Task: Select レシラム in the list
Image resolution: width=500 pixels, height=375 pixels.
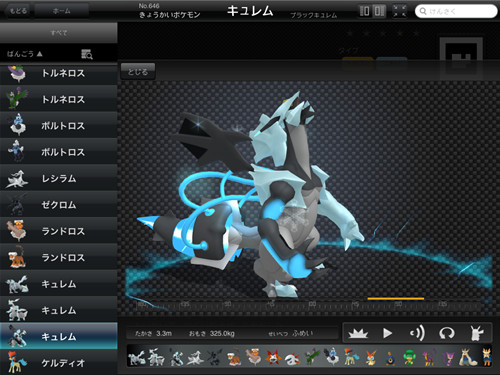Action: [x=59, y=178]
